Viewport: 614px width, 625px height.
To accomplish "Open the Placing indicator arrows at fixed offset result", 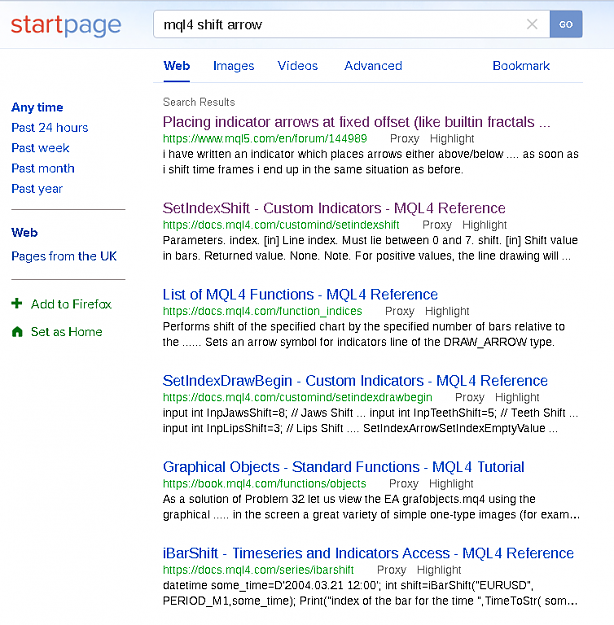I will point(356,122).
